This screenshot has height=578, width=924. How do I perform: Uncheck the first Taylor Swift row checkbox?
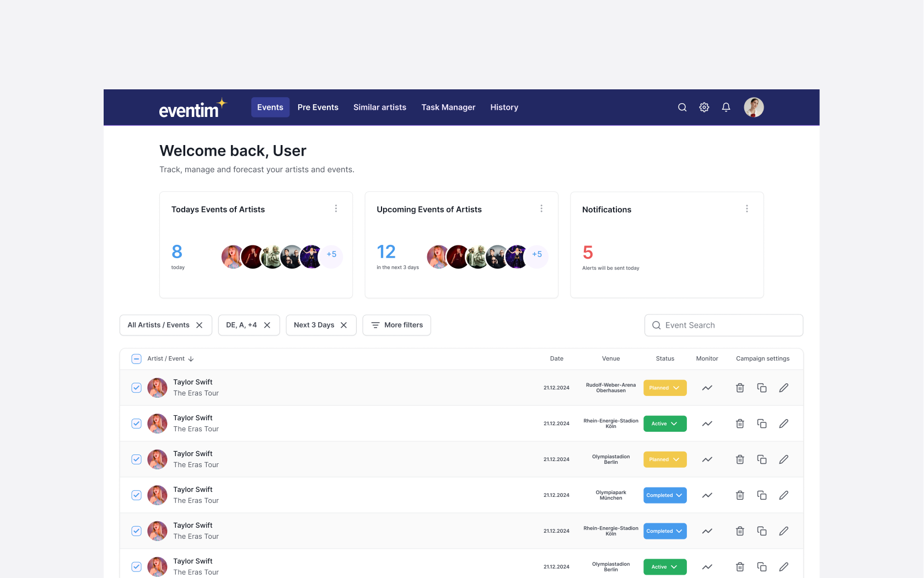tap(137, 388)
